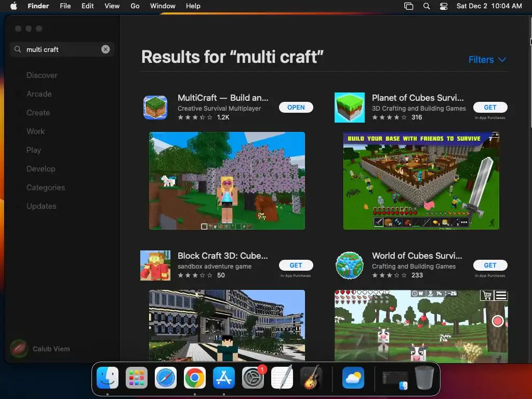Open Weather app from the Dock
The height and width of the screenshot is (399, 532).
[353, 378]
